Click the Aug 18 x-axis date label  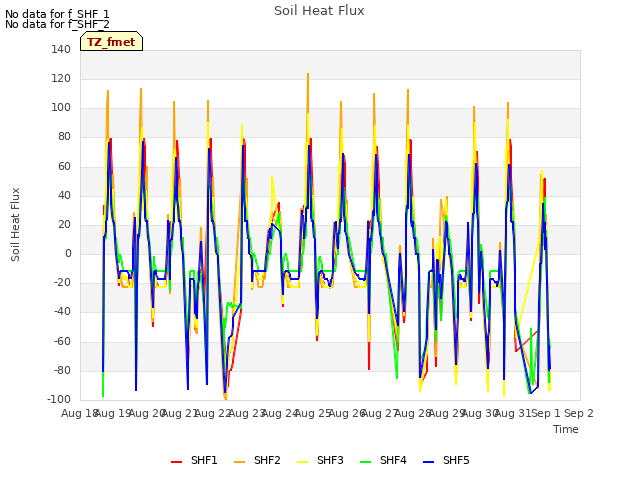click(78, 413)
